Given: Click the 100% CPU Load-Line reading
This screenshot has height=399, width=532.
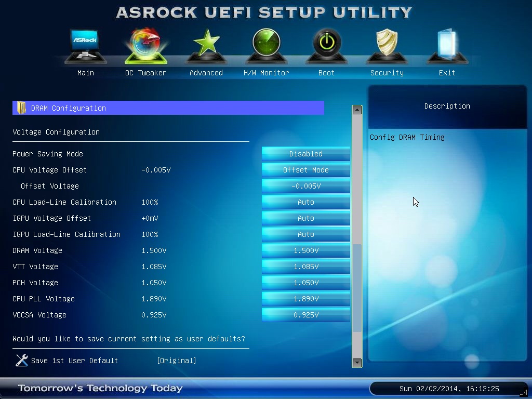Looking at the screenshot, I should click(150, 202).
